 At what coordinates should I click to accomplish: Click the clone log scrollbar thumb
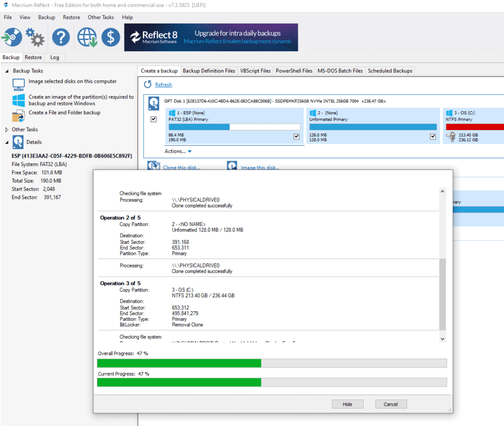coord(442,294)
